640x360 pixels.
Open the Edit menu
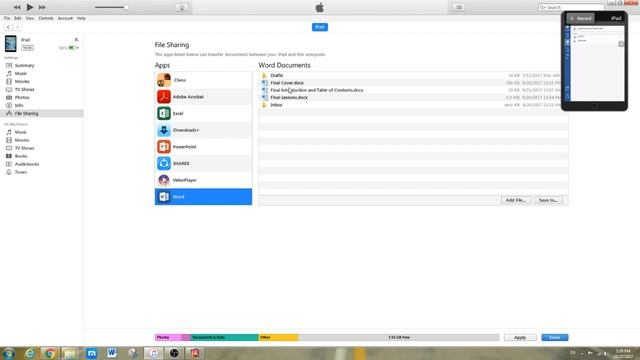[x=18, y=18]
